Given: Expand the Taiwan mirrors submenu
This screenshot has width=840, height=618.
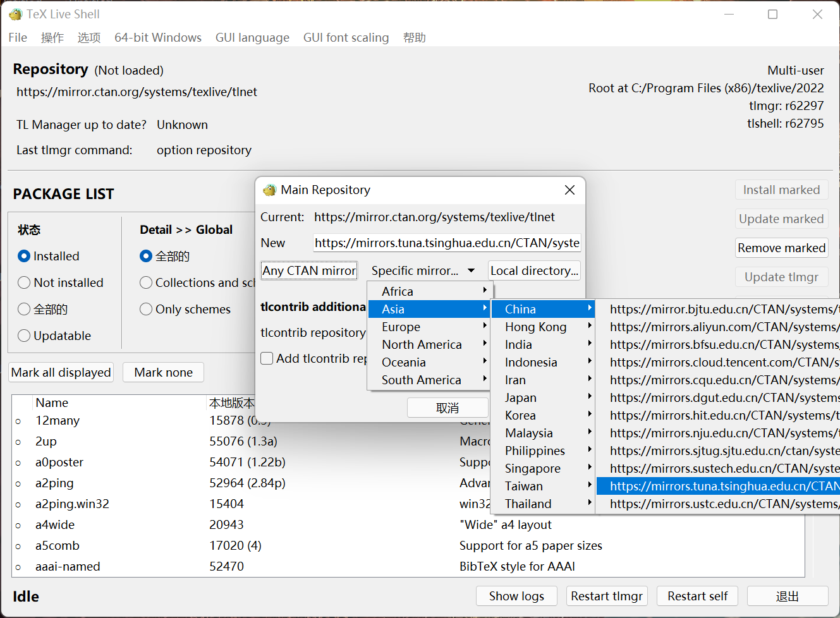Looking at the screenshot, I should click(x=544, y=486).
